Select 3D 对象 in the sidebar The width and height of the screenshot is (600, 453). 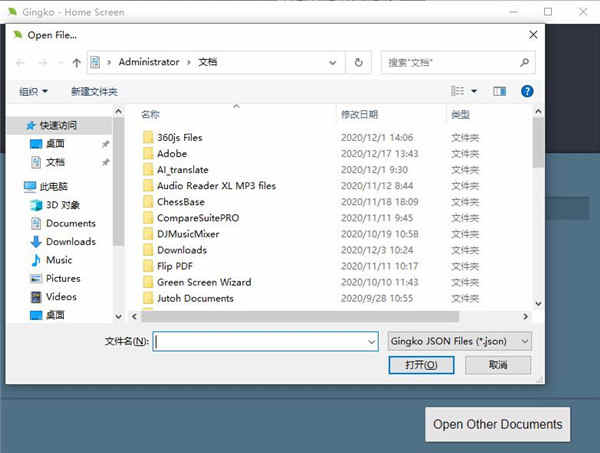(63, 205)
